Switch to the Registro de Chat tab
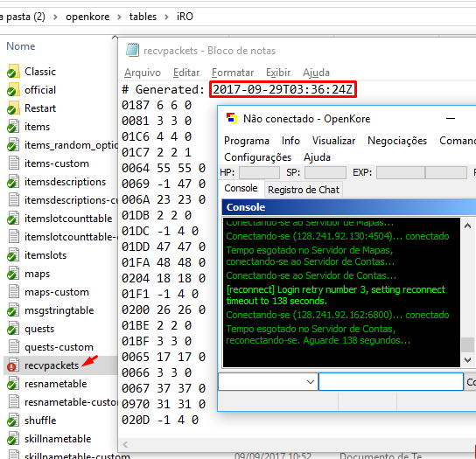 pyautogui.click(x=304, y=190)
